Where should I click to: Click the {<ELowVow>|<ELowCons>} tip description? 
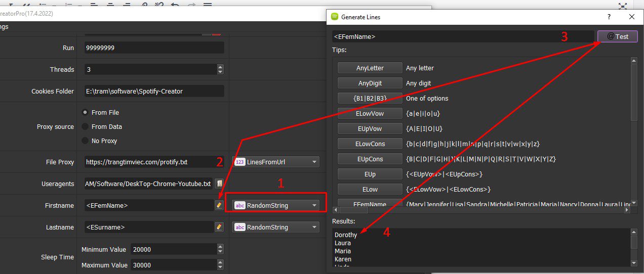pos(448,189)
